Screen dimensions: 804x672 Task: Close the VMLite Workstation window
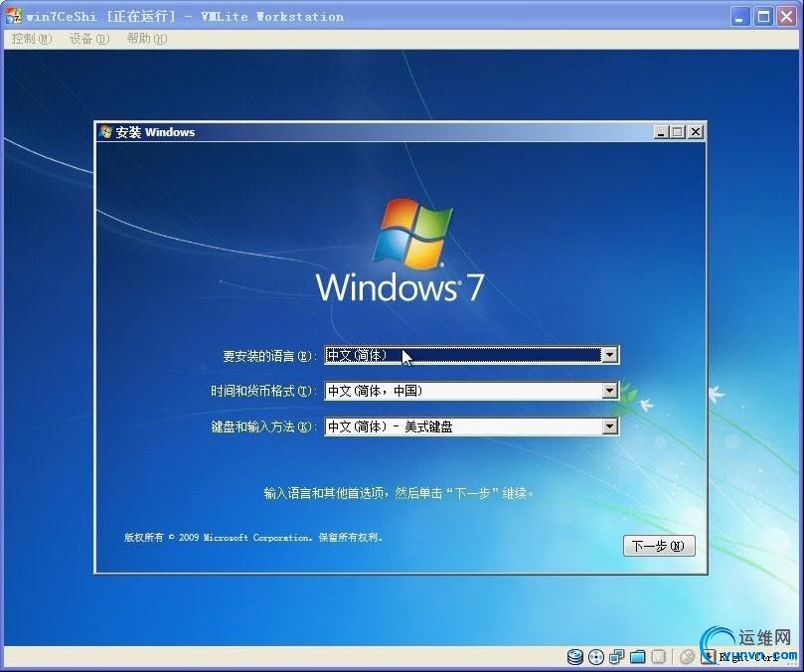tap(786, 17)
